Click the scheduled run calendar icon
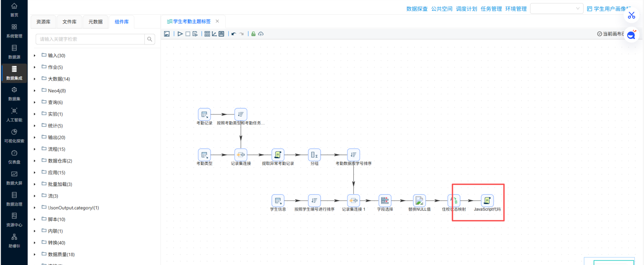 click(195, 34)
